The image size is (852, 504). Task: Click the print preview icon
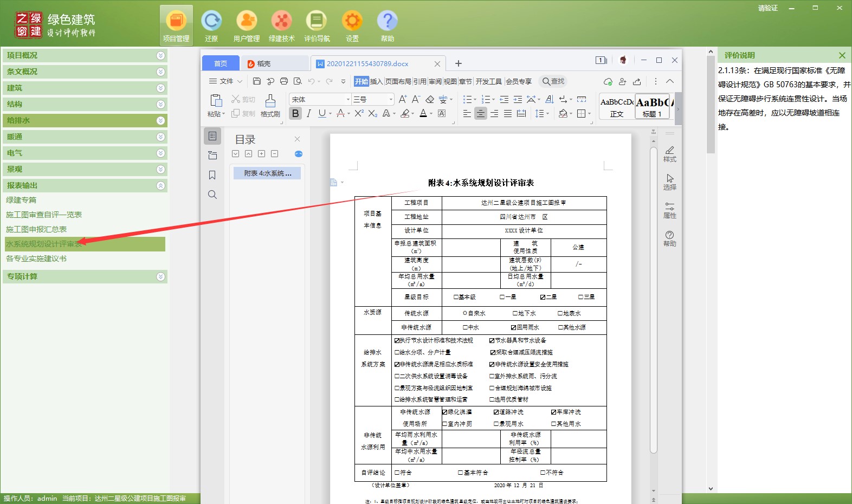coord(298,81)
